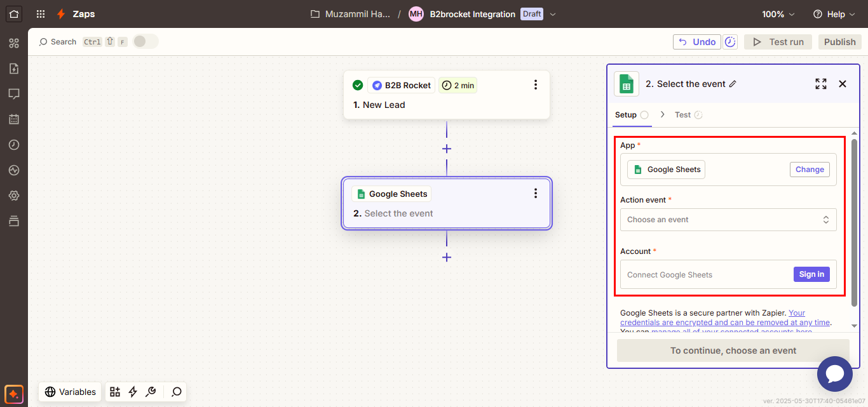Toggle the switch next to Search
The image size is (868, 407).
pyautogui.click(x=146, y=42)
